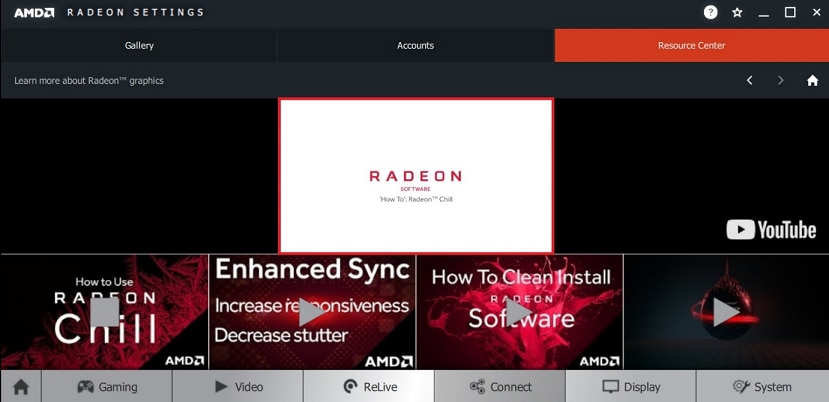Click the AMD logo in title bar
Image resolution: width=829 pixels, height=402 pixels.
(34, 13)
